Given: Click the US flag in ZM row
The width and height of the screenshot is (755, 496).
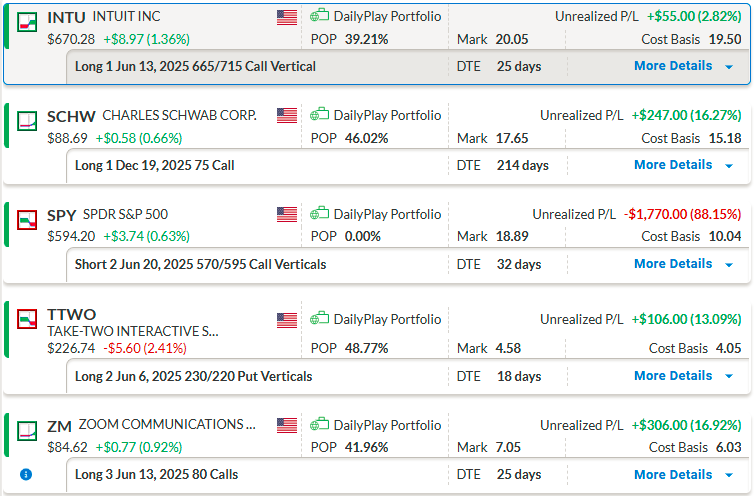Looking at the screenshot, I should coord(287,425).
